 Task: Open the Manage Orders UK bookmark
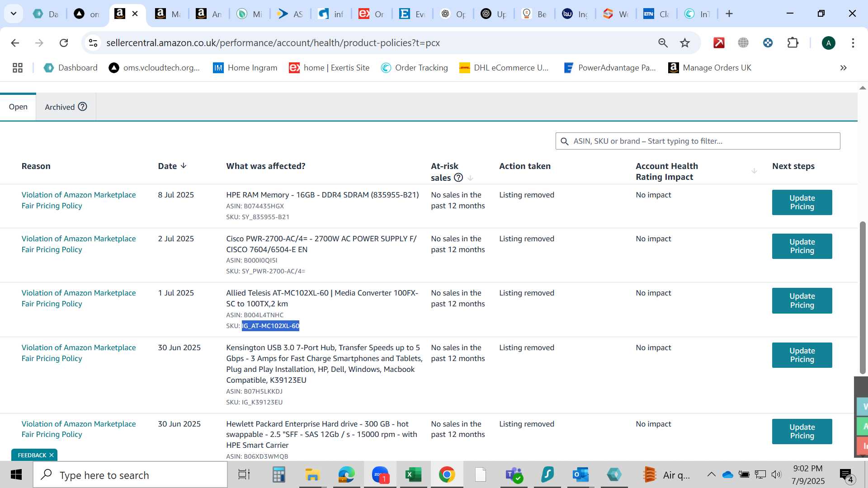click(710, 68)
